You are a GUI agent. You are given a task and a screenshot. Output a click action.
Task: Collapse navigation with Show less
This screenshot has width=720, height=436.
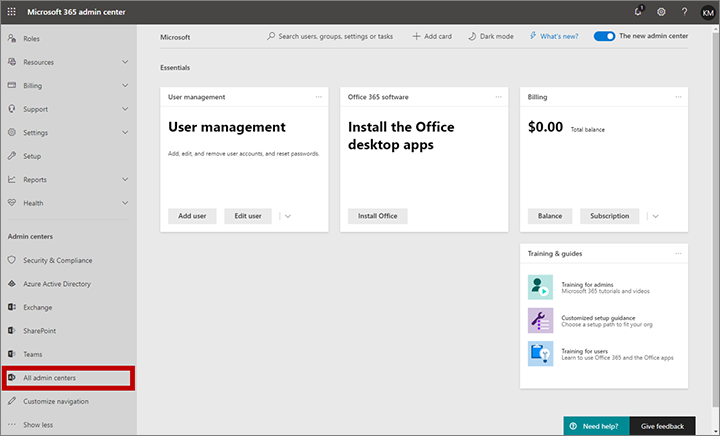point(38,425)
